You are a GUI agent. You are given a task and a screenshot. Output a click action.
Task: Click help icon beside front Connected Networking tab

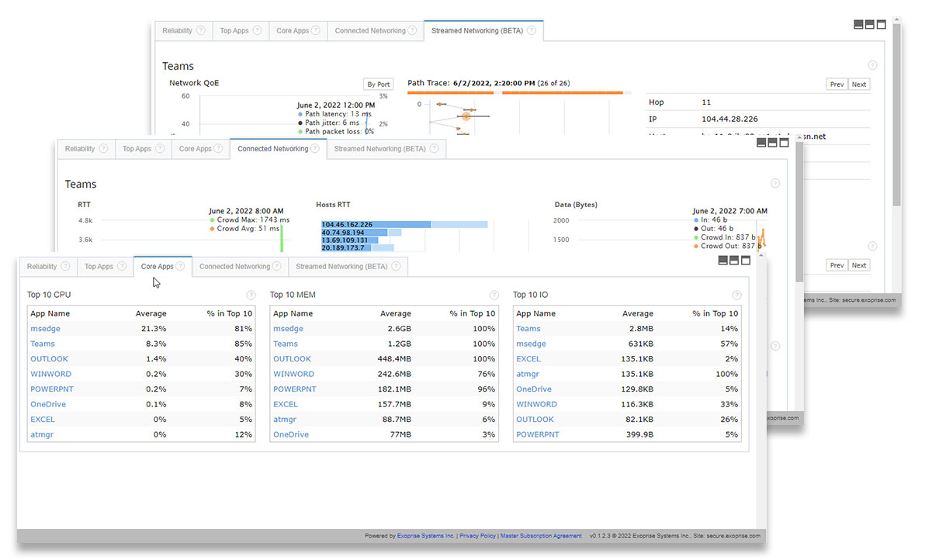tap(277, 266)
